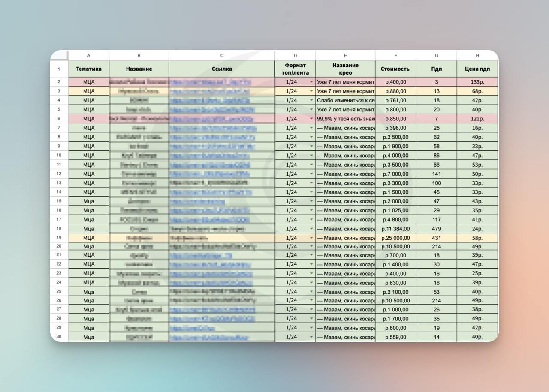Click the cost cell "р.559,00"

click(x=395, y=337)
